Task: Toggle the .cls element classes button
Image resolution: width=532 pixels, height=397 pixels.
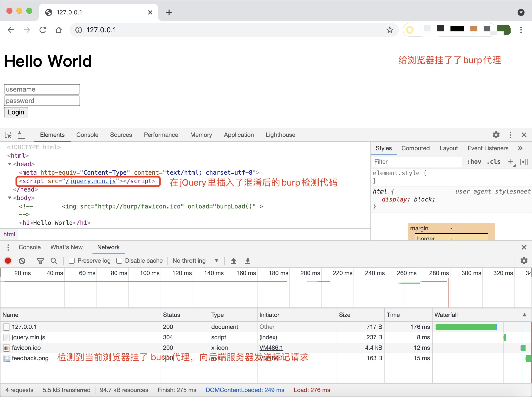Action: pyautogui.click(x=493, y=162)
